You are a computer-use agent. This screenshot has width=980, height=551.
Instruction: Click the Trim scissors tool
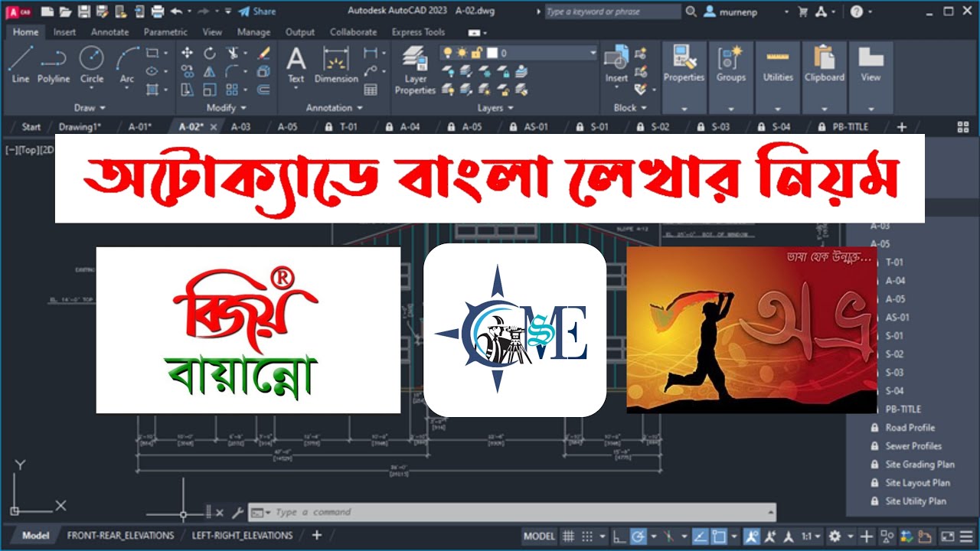pos(233,53)
